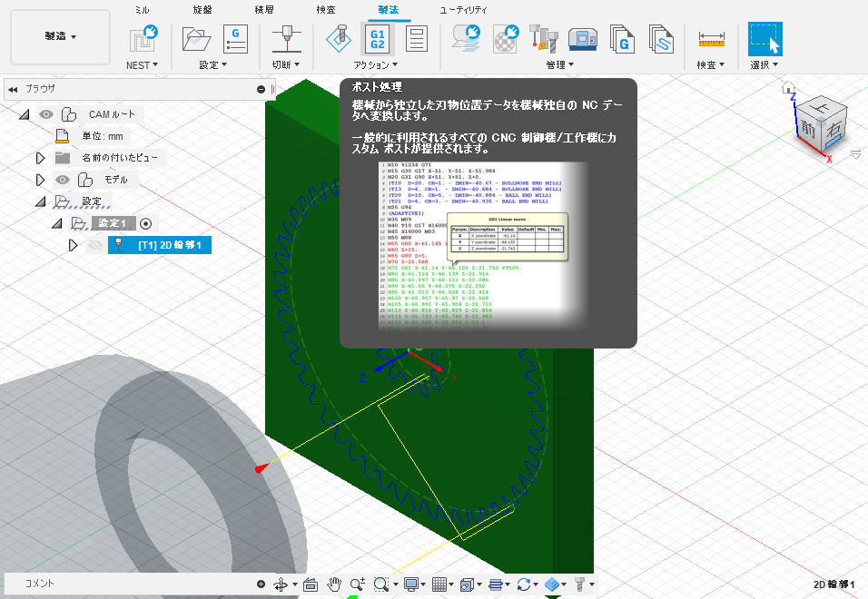Click the NEST tool icon
868x599 pixels.
coord(143,39)
